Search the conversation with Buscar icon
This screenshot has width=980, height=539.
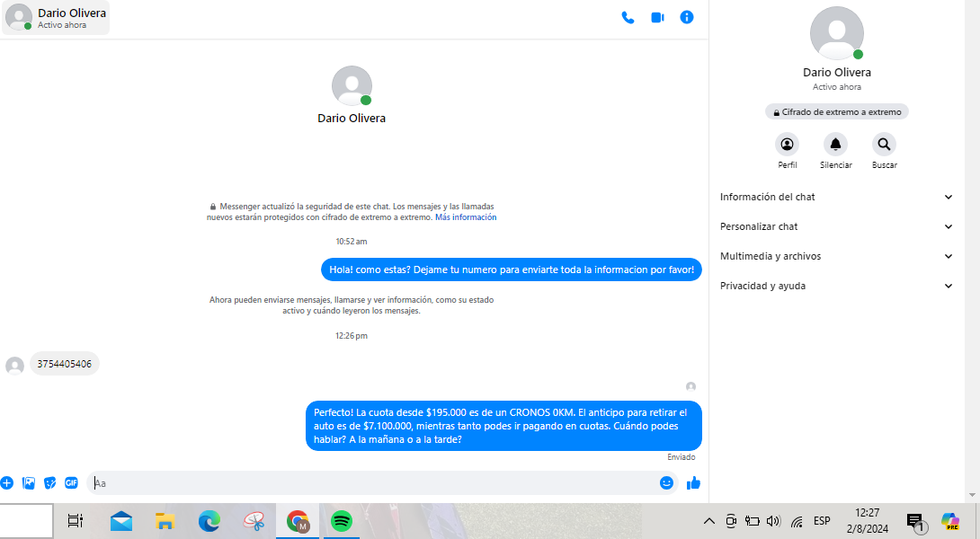[x=884, y=145]
